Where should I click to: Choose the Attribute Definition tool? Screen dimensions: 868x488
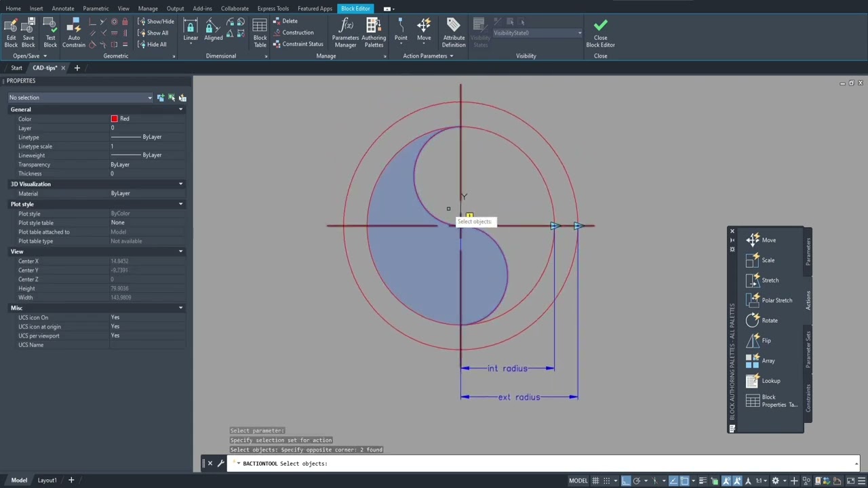click(x=454, y=33)
